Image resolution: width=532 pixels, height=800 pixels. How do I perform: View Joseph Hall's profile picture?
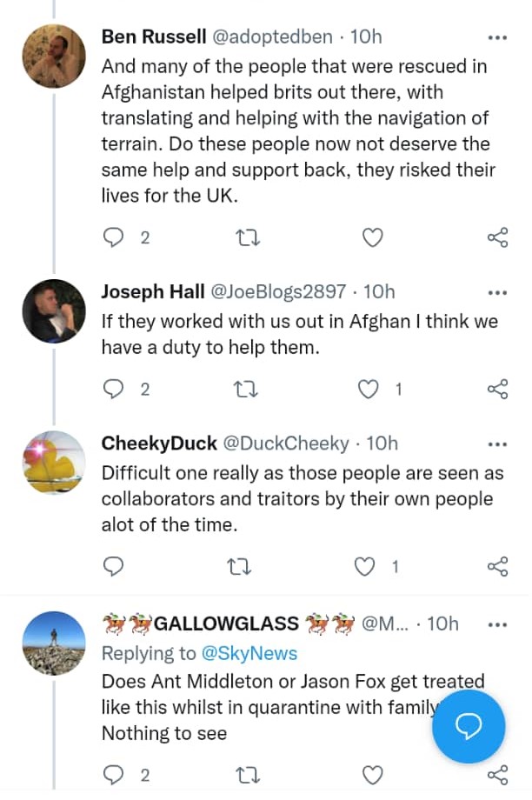click(x=54, y=312)
